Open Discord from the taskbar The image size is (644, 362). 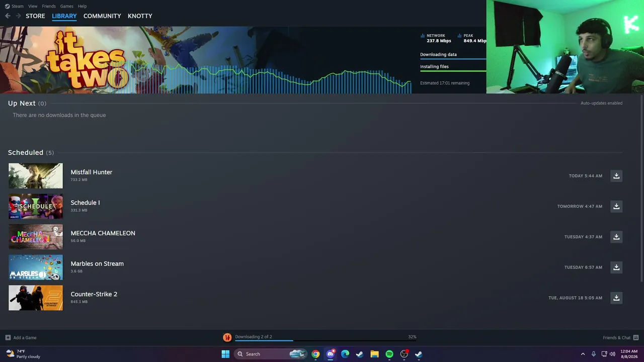[x=330, y=354]
